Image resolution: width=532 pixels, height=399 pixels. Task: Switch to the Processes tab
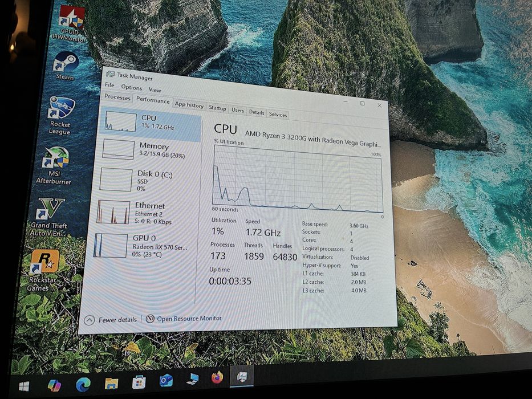pos(117,97)
